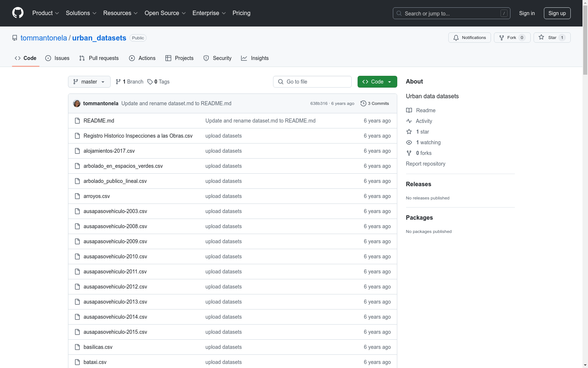Click the file icon for arbolado_publico_lineal.csv
This screenshot has width=588, height=368.
[x=77, y=181]
